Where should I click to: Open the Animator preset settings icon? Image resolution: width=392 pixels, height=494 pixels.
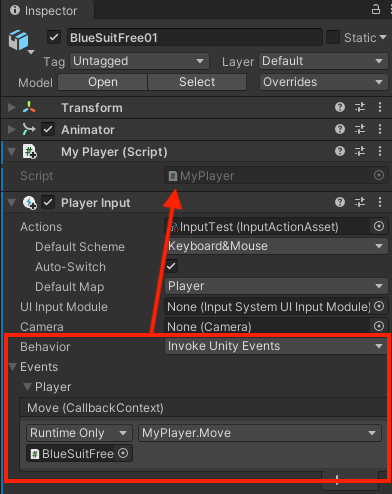pos(360,129)
